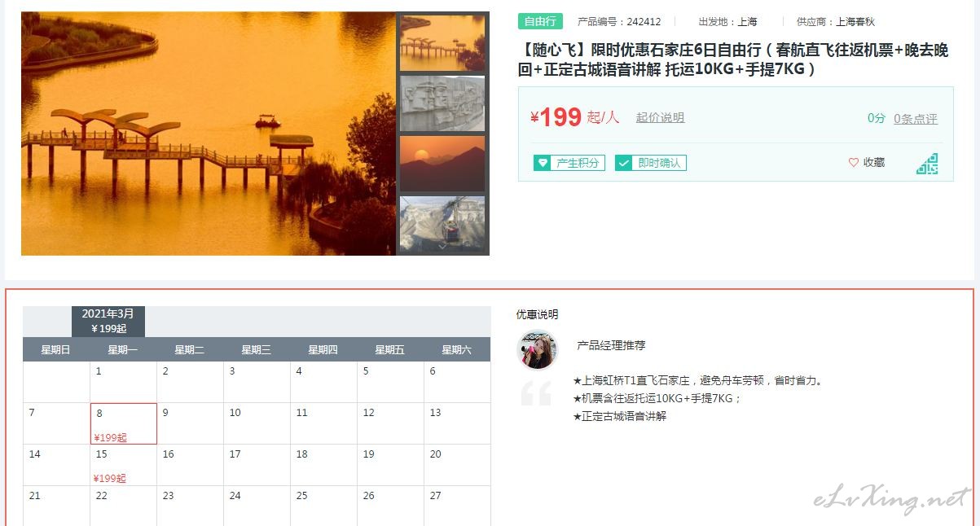This screenshot has width=980, height=526.
Task: Select the 2021年3月 month tab
Action: coord(108,321)
